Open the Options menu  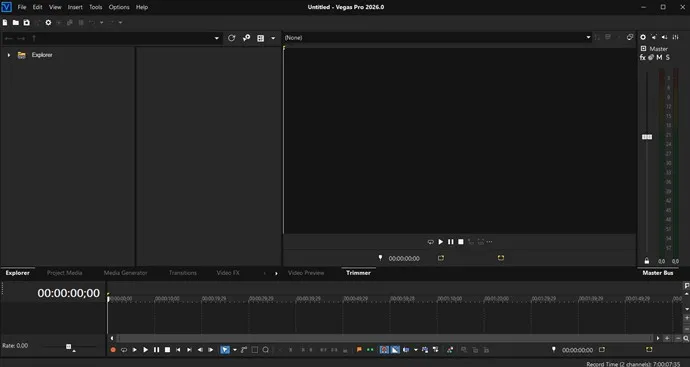[119, 7]
